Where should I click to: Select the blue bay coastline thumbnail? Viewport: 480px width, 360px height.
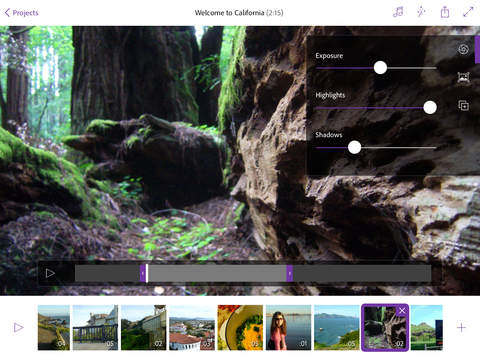[x=337, y=328]
